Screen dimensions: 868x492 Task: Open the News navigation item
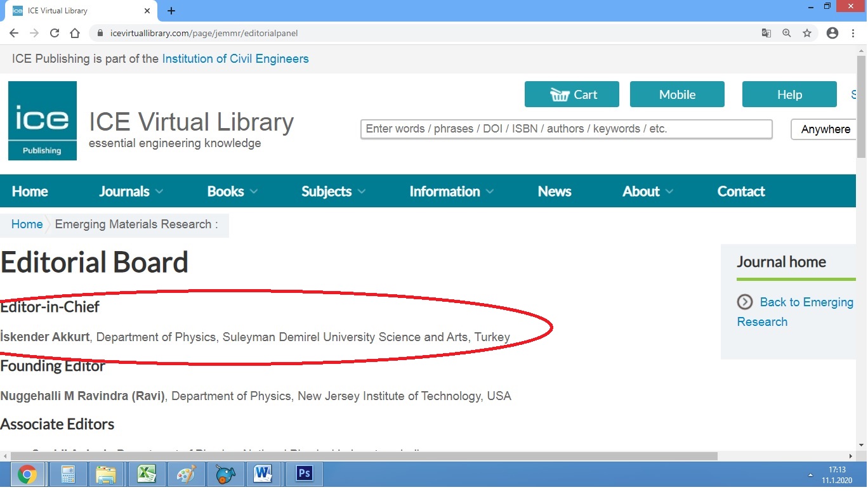click(x=555, y=191)
